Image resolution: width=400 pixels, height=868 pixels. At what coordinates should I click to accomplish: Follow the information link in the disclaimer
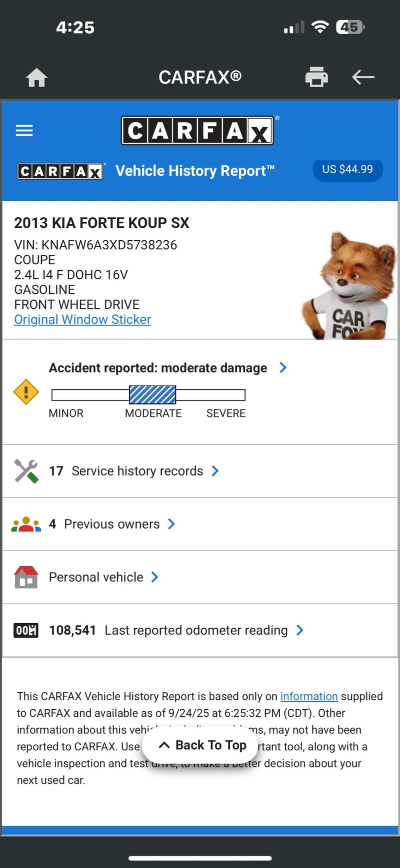(309, 696)
